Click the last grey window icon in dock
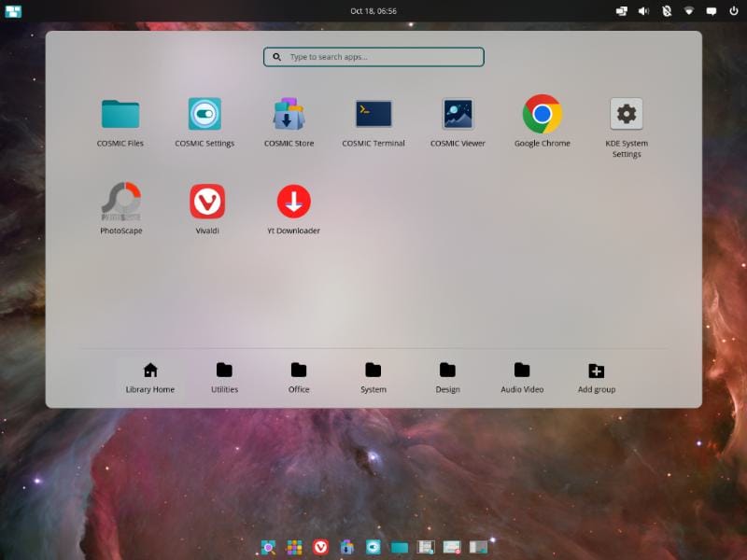This screenshot has height=560, width=747. coord(478,547)
